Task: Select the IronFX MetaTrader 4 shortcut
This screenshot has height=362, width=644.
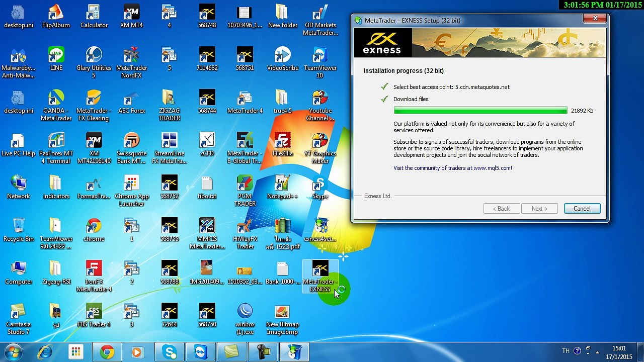Action: click(94, 277)
